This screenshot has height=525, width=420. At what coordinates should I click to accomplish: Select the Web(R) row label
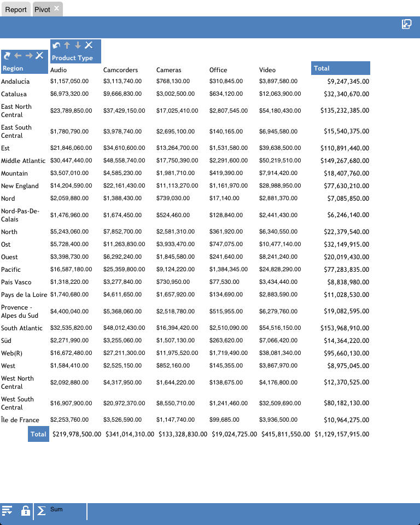click(x=11, y=353)
